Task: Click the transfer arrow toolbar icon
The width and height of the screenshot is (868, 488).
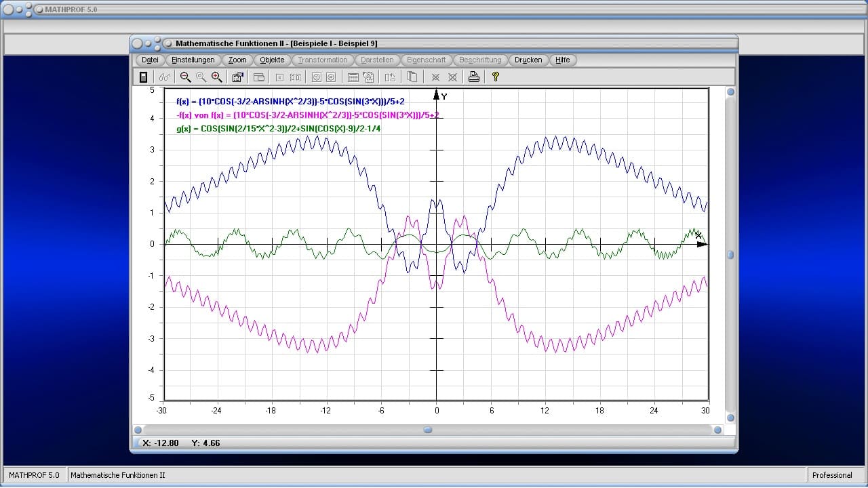Action: [390, 77]
